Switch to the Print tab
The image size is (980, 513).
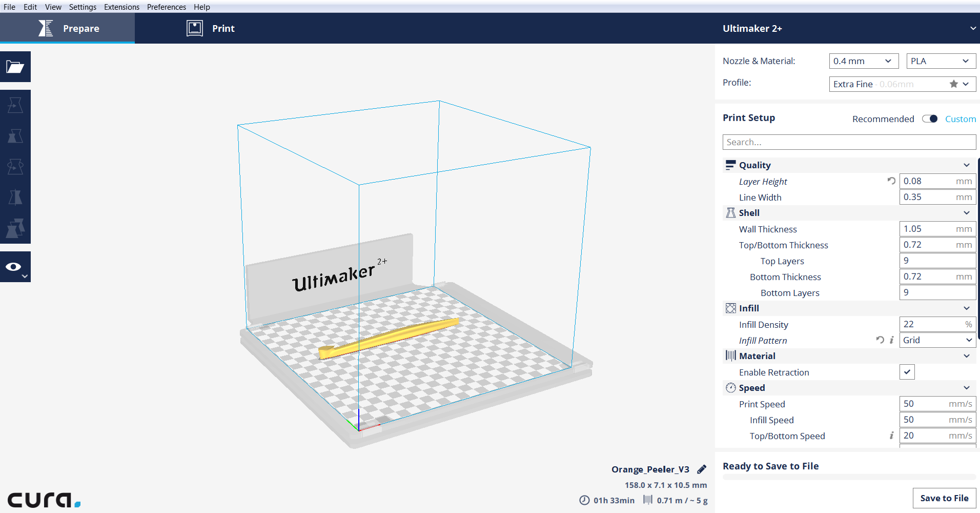click(x=211, y=28)
